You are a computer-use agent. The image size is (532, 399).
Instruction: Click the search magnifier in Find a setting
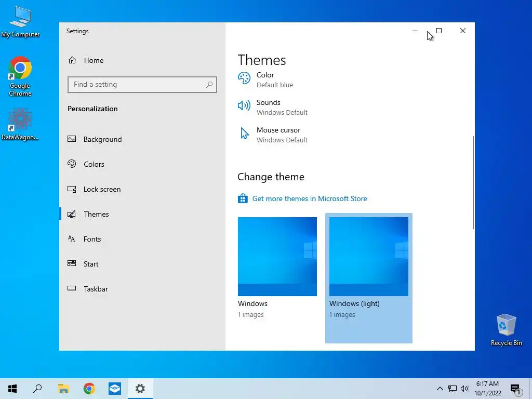point(209,85)
